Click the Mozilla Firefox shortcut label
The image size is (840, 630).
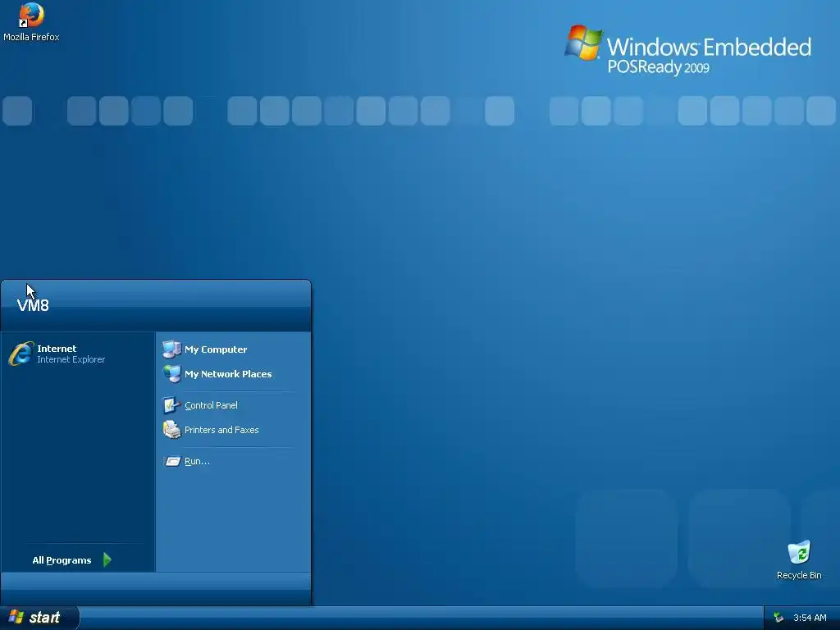pos(31,37)
